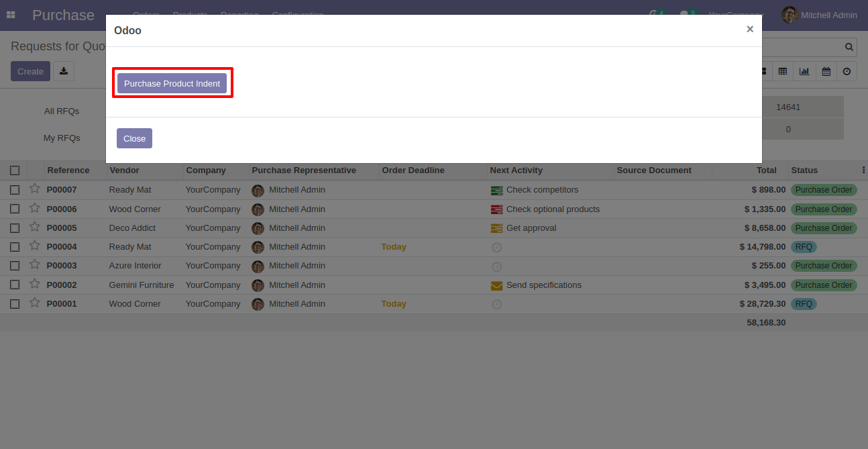868x449 pixels.
Task: Click the Close button in dialog
Action: [x=134, y=138]
